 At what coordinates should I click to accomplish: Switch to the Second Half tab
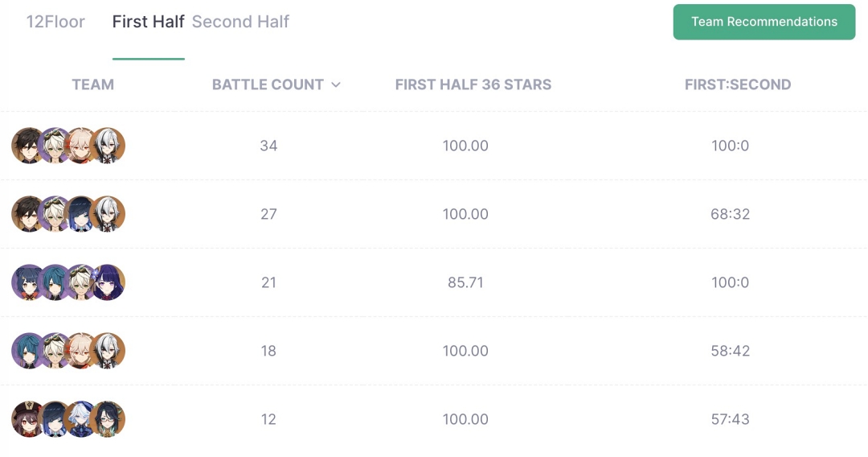coord(240,22)
